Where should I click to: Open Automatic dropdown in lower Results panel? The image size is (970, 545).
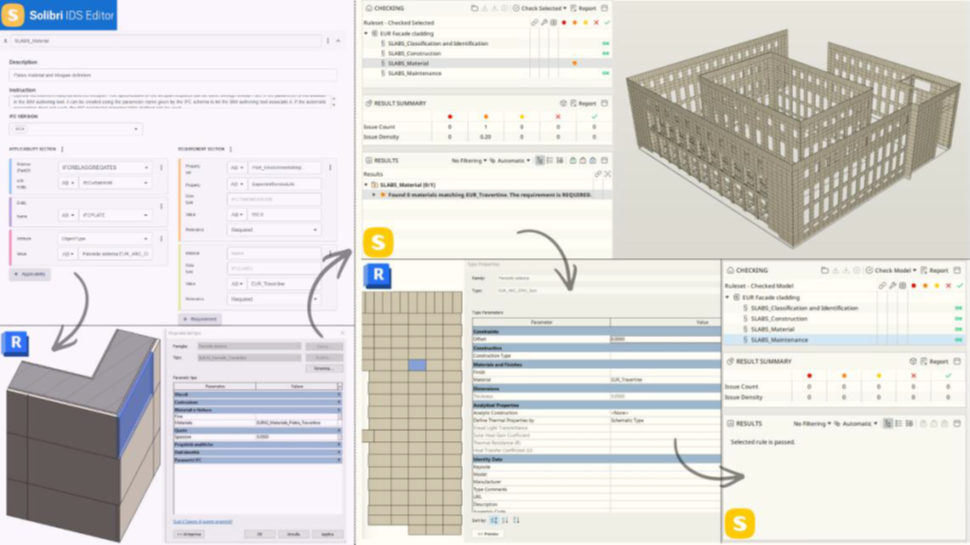pyautogui.click(x=856, y=424)
